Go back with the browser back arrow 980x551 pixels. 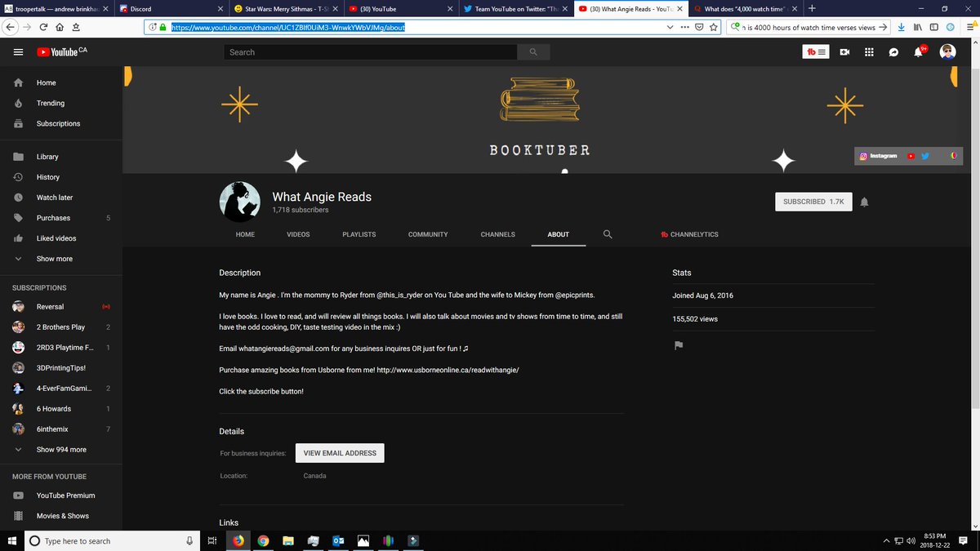point(10,26)
